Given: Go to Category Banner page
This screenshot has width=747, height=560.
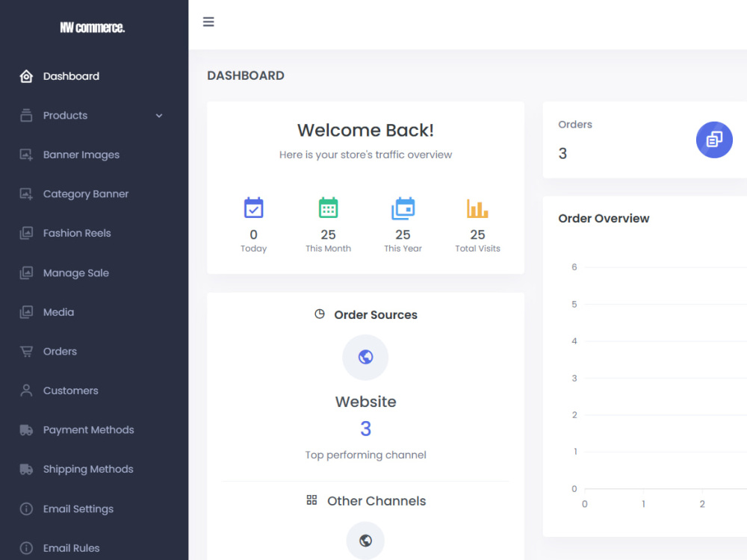Looking at the screenshot, I should (x=86, y=194).
